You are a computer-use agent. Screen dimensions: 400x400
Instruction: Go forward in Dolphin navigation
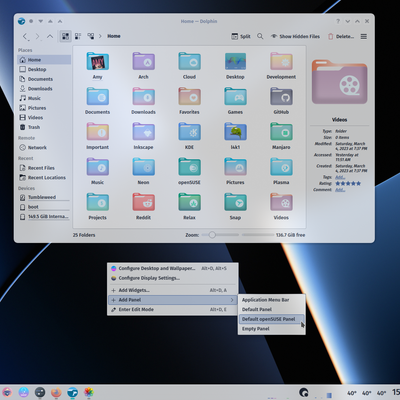coord(38,36)
